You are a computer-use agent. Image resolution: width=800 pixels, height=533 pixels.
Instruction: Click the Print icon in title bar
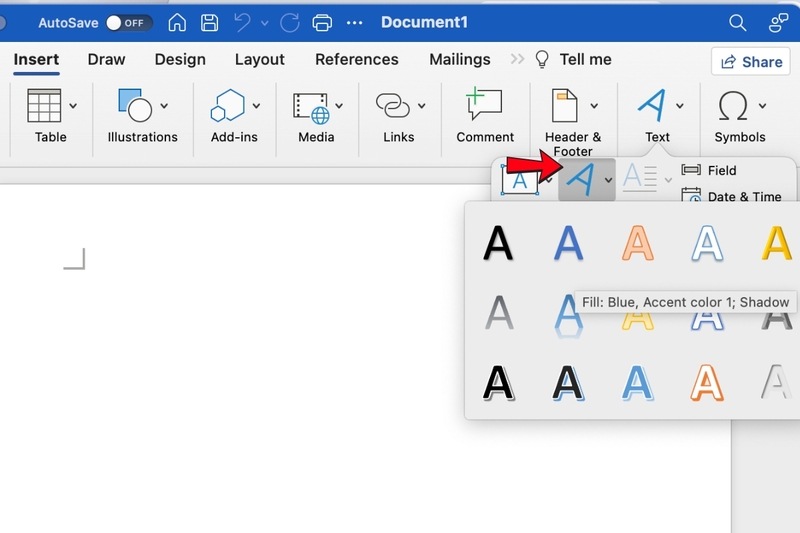(322, 22)
